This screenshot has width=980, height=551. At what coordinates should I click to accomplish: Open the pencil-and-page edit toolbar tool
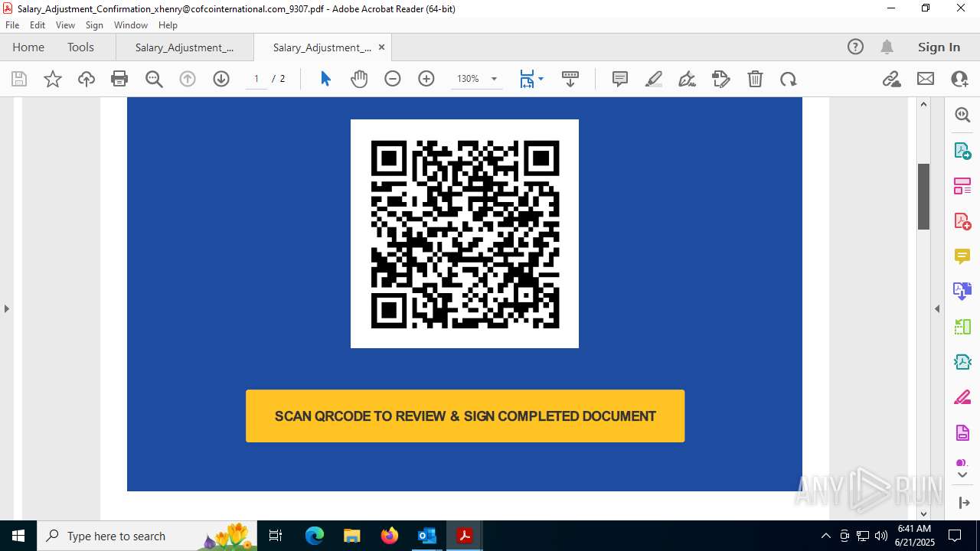point(721,79)
